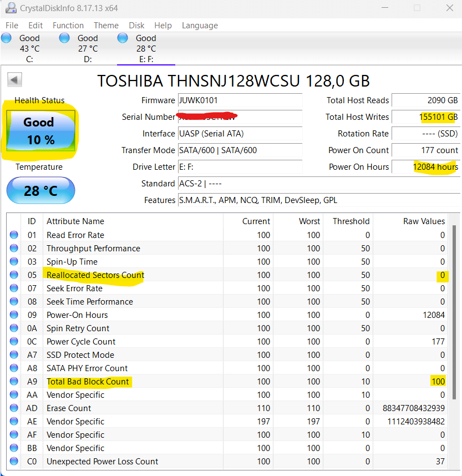This screenshot has width=462, height=476.
Task: Click the blue dot next to Read Error Rate
Action: pos(14,235)
